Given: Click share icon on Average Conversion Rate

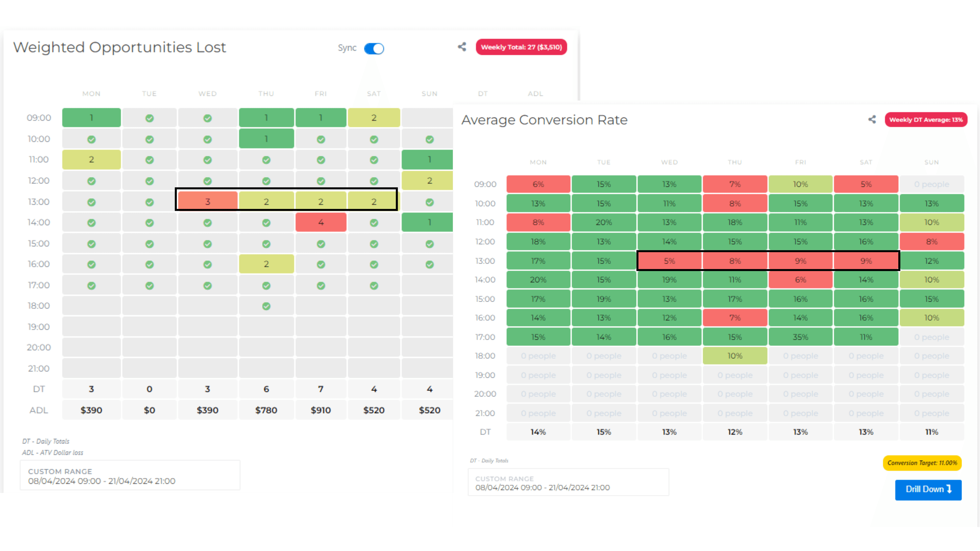Looking at the screenshot, I should click(x=872, y=119).
